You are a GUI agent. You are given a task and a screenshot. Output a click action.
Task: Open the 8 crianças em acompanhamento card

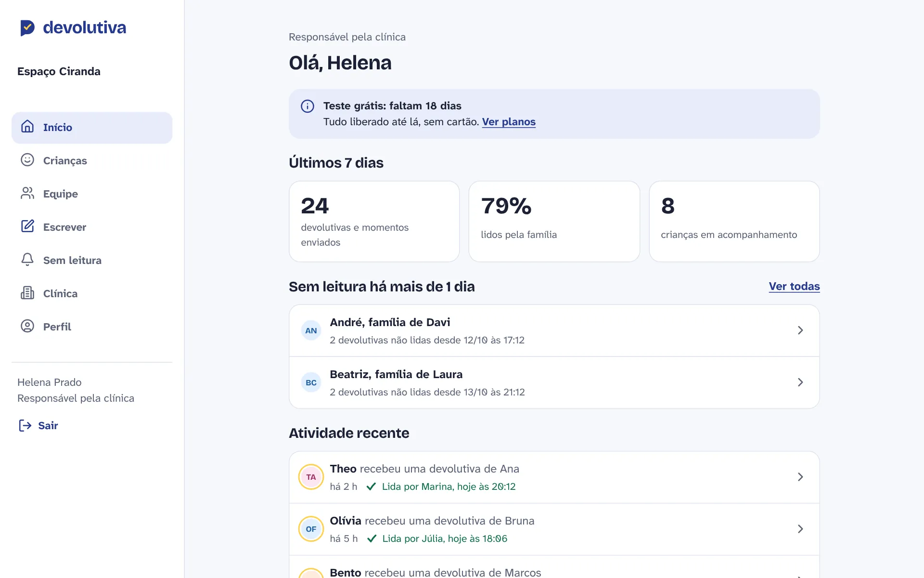734,222
